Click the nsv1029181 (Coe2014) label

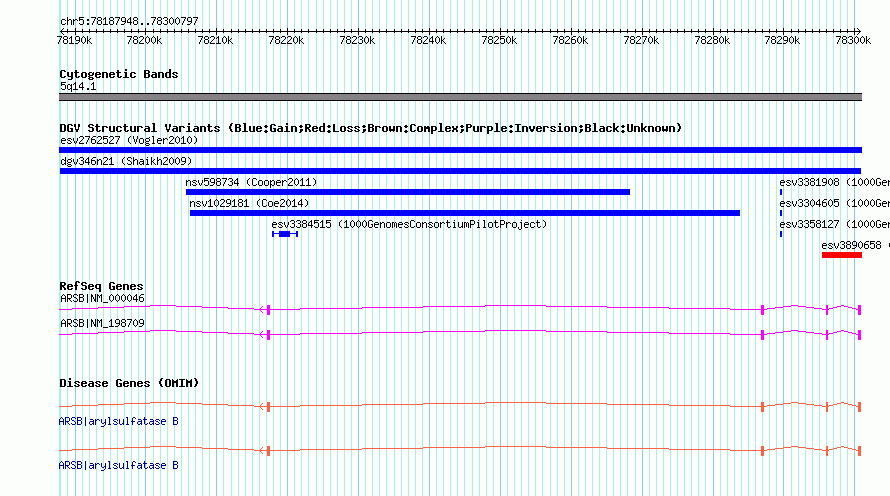click(x=249, y=203)
